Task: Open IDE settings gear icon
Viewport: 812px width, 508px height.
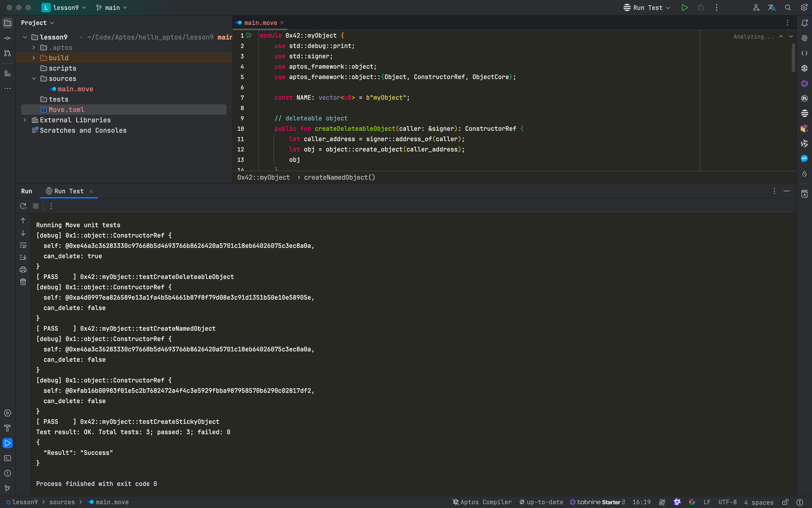Action: pyautogui.click(x=804, y=7)
